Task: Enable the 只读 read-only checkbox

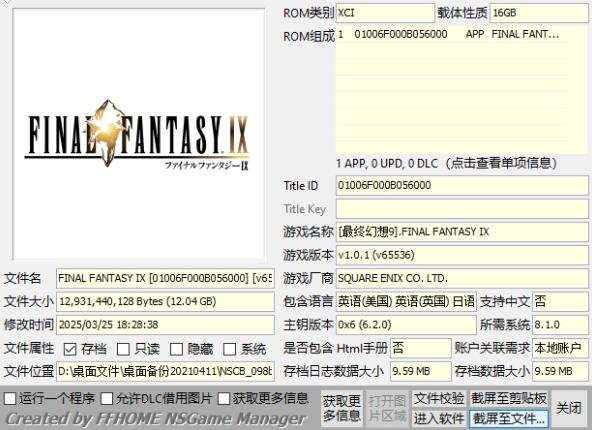Action: tap(123, 349)
